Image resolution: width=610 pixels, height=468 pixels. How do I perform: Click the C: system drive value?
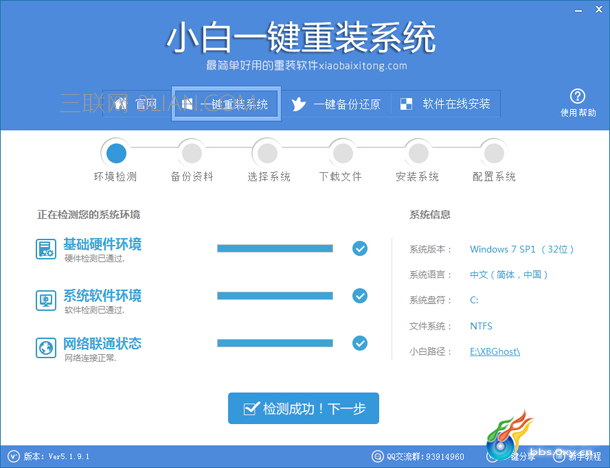pyautogui.click(x=474, y=300)
